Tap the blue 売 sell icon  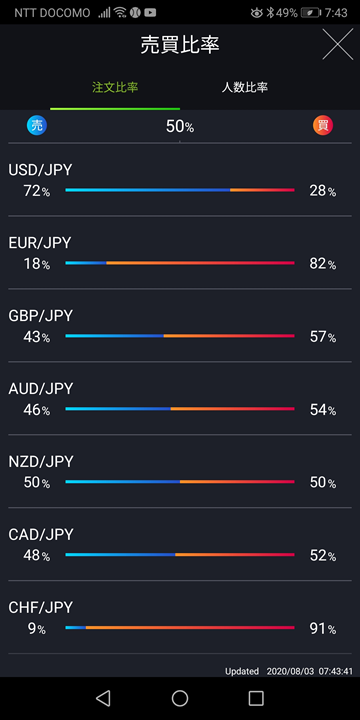(37, 125)
